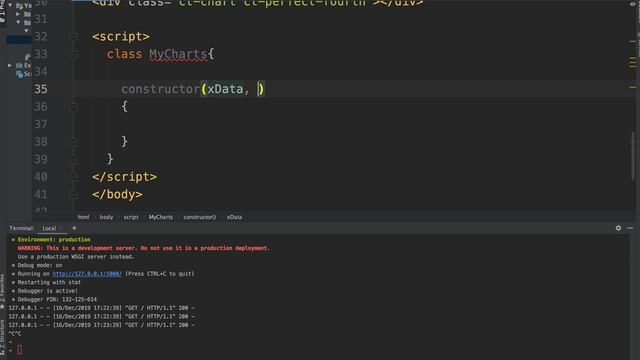Click the fold marker beside </body> line 41
The image size is (640, 360).
point(73,195)
